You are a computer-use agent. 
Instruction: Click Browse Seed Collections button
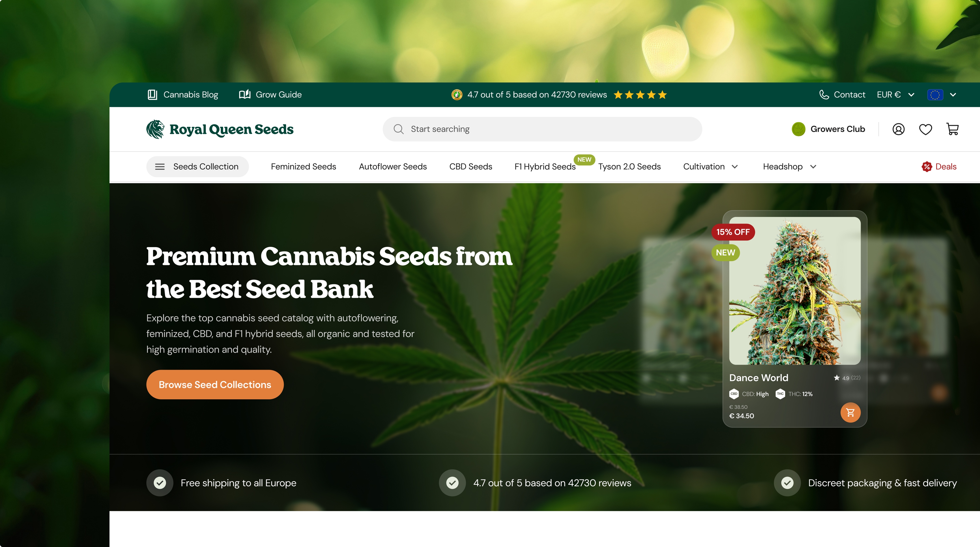[x=215, y=385]
